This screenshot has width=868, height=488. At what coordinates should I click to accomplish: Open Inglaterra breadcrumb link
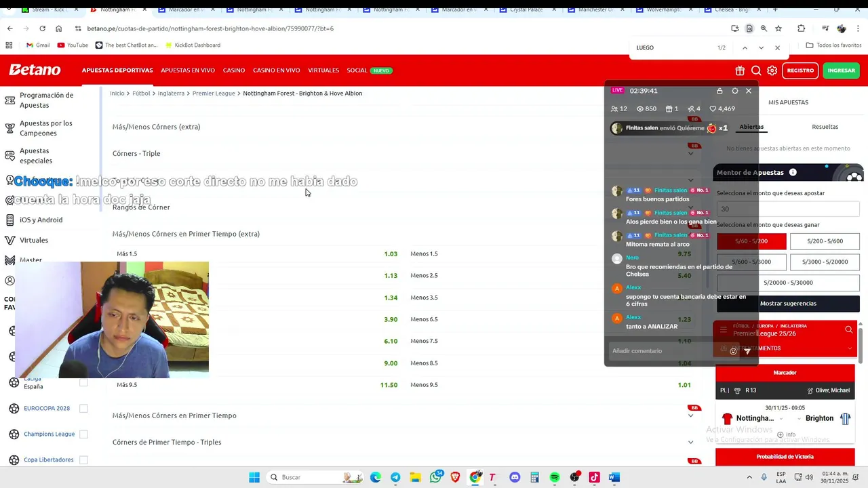(171, 94)
